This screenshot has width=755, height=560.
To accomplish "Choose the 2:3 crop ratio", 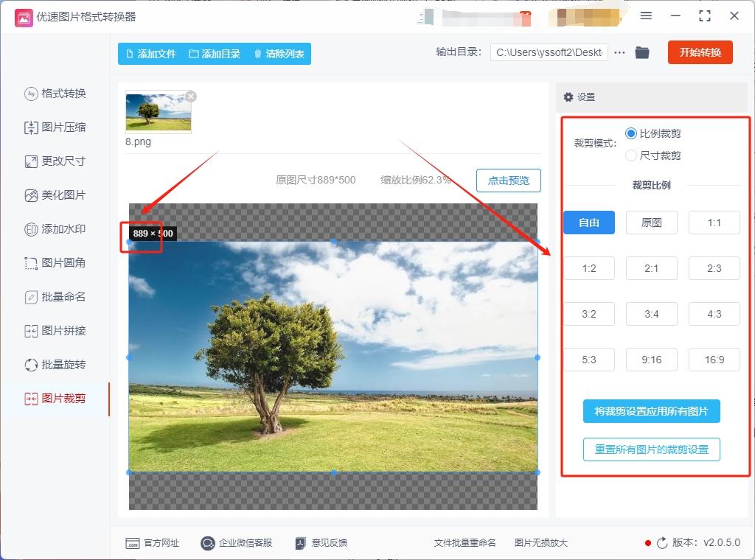I will pos(714,268).
